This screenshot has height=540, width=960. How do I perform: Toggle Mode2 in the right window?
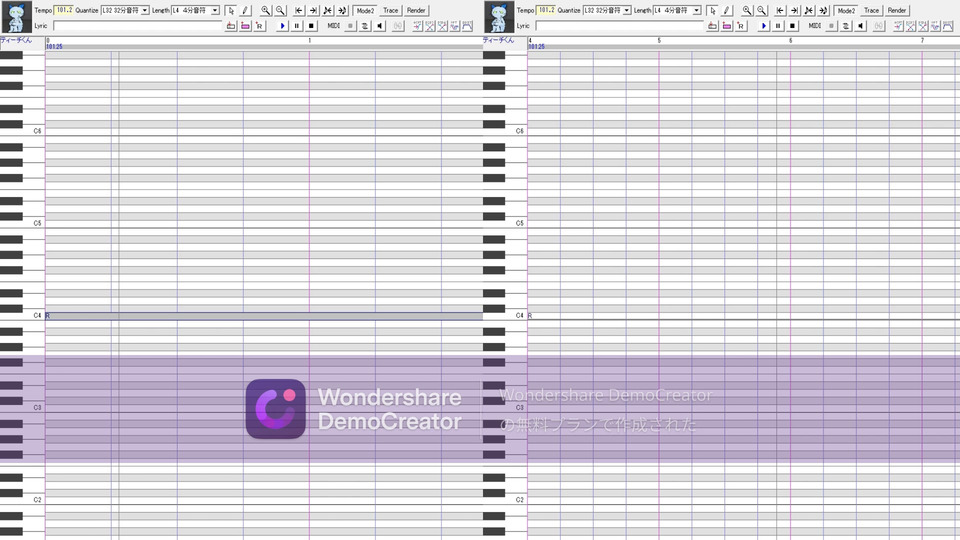(x=846, y=10)
